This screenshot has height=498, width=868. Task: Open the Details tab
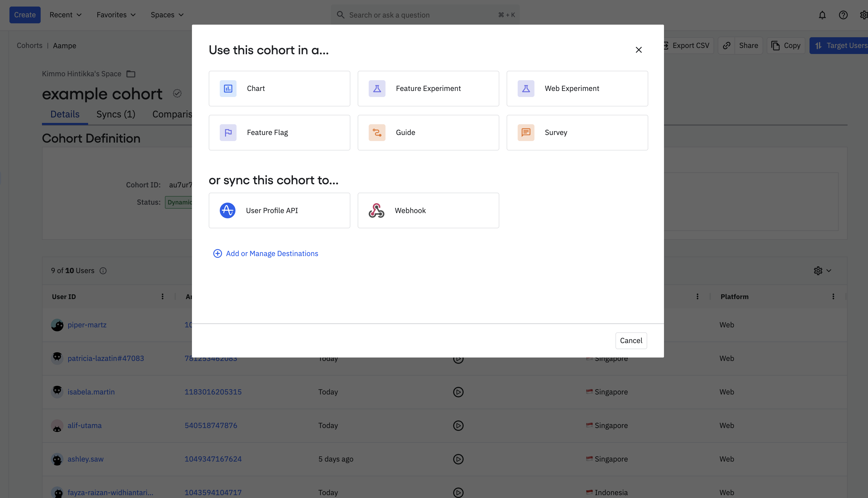[x=65, y=114]
